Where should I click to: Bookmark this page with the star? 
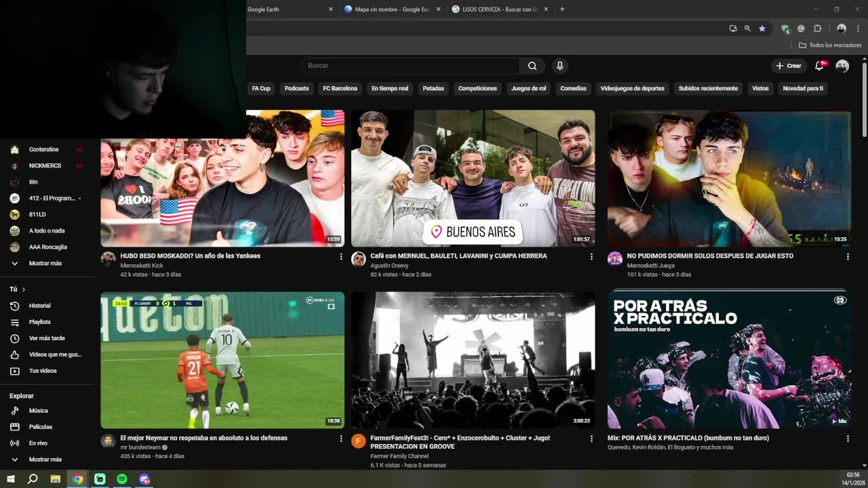(762, 28)
